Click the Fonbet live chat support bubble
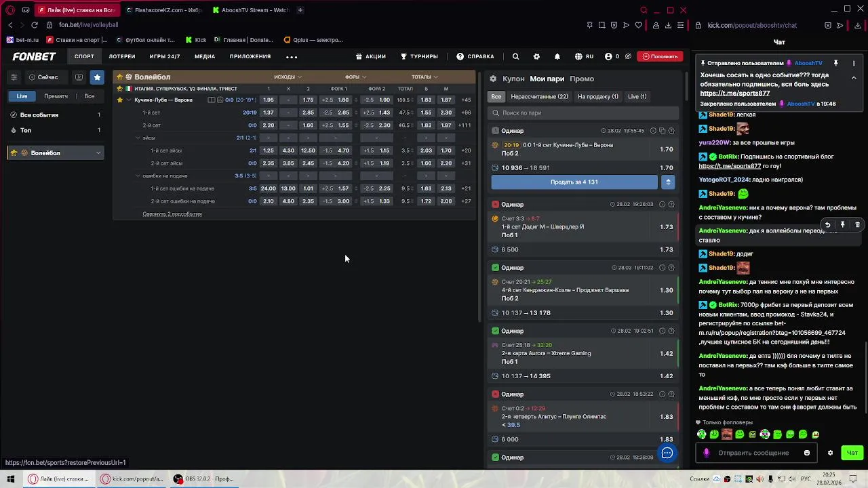This screenshot has height=488, width=868. pos(667,453)
